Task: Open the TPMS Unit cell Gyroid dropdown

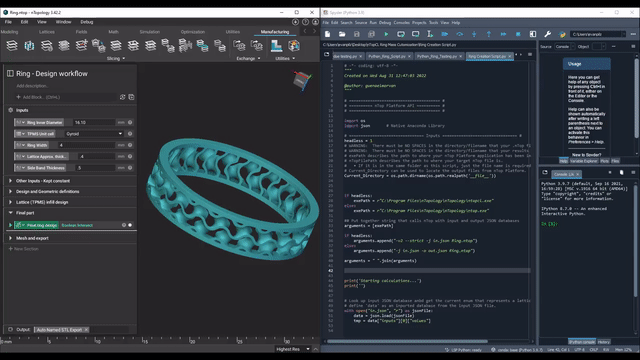Action: click(93, 133)
